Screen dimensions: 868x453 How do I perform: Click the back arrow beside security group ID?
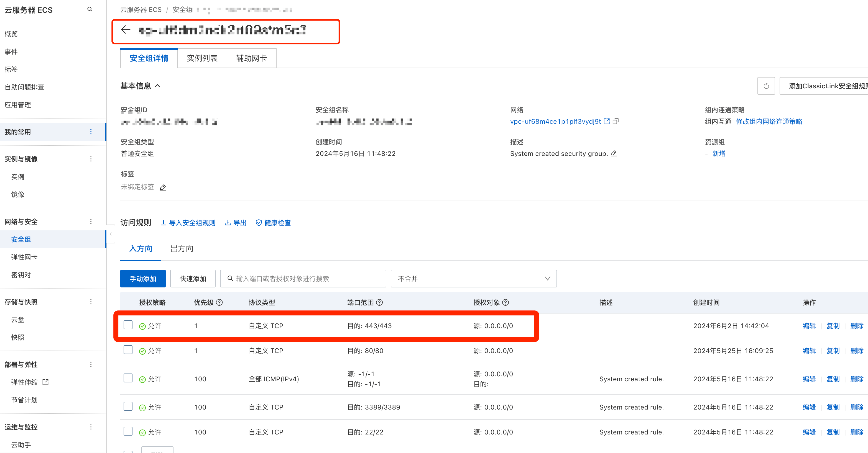click(126, 30)
